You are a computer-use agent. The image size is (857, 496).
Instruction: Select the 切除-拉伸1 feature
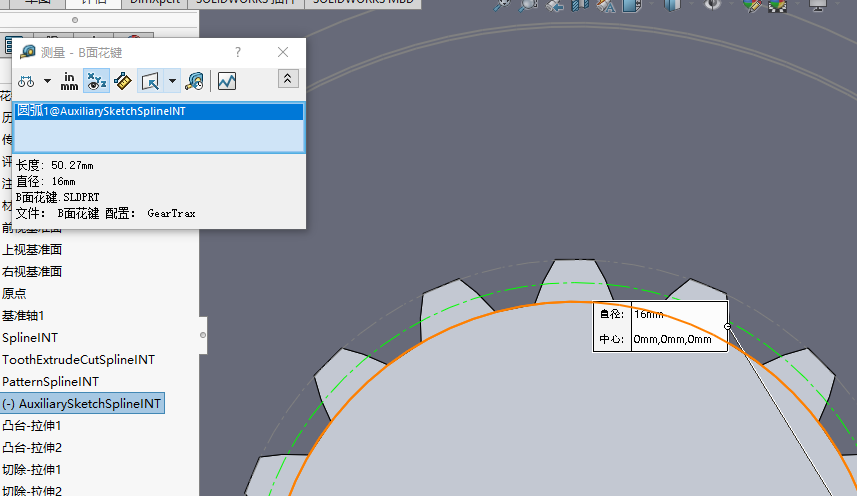coord(32,469)
